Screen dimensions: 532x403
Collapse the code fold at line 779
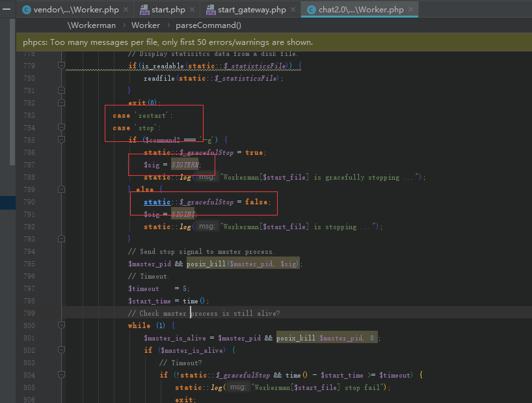pos(61,65)
